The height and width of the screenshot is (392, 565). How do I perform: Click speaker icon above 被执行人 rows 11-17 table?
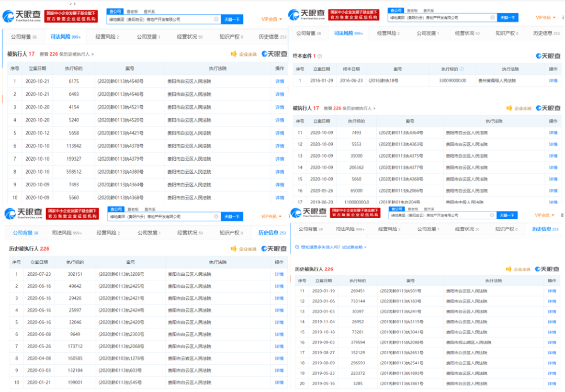coord(509,108)
